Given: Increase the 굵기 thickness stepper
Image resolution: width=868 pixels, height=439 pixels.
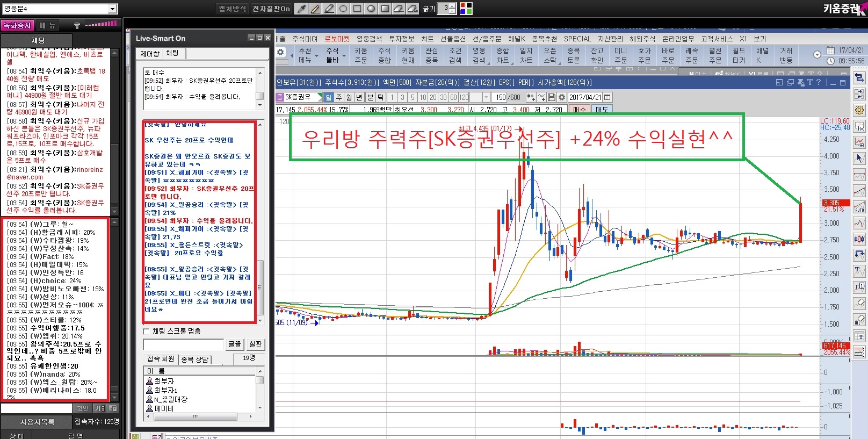Looking at the screenshot, I should (x=452, y=6).
